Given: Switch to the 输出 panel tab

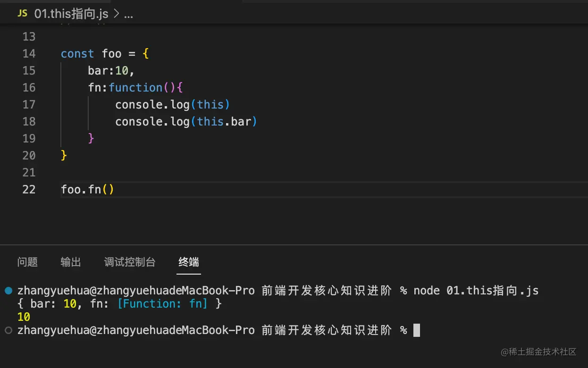Looking at the screenshot, I should click(71, 262).
